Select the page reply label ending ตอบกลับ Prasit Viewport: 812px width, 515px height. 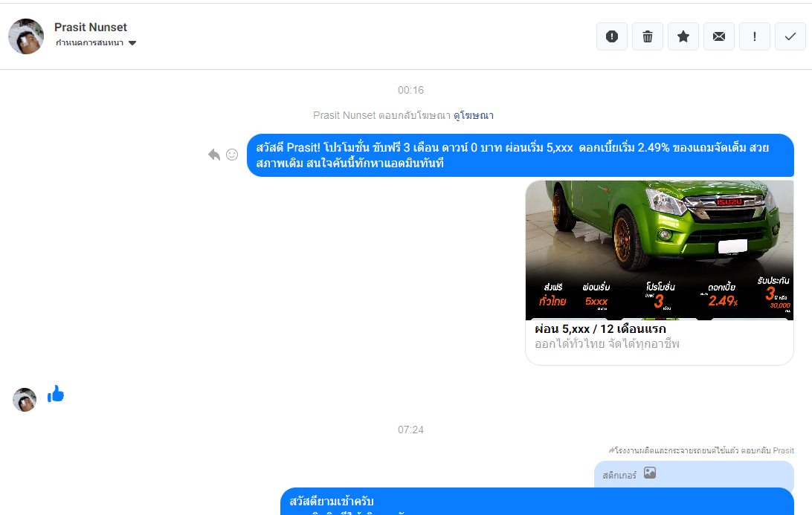(x=701, y=450)
